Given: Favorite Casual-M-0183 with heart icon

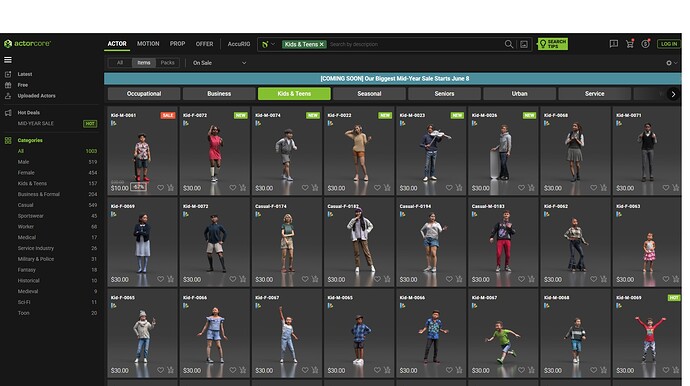Looking at the screenshot, I should [x=521, y=279].
